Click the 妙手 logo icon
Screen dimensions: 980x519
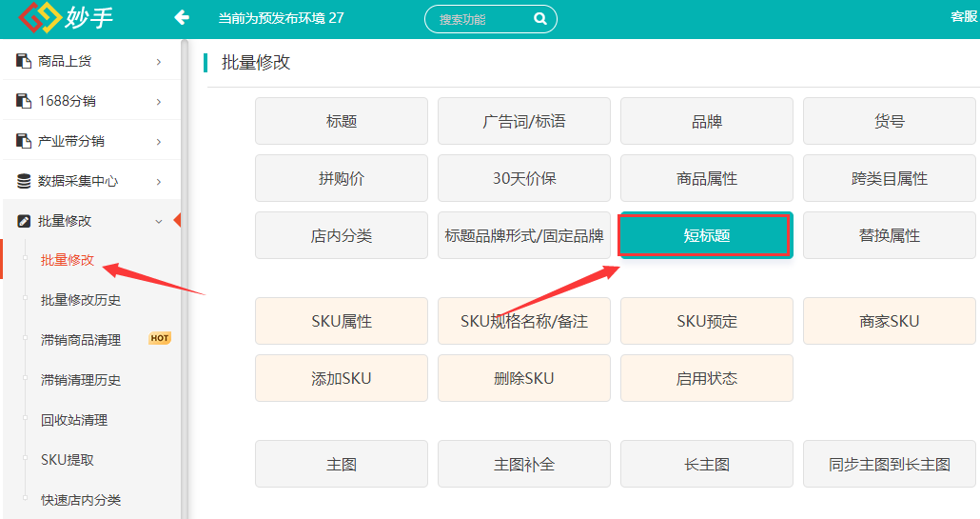pyautogui.click(x=40, y=18)
